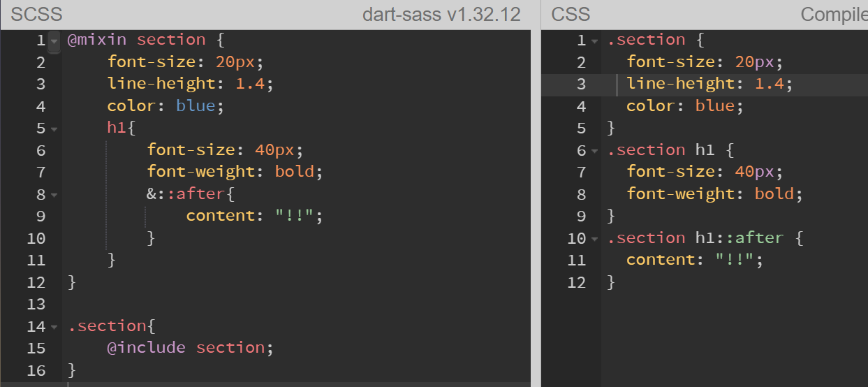Select the CSS panel header label
Image resolution: width=868 pixels, height=387 pixels.
[x=571, y=14]
